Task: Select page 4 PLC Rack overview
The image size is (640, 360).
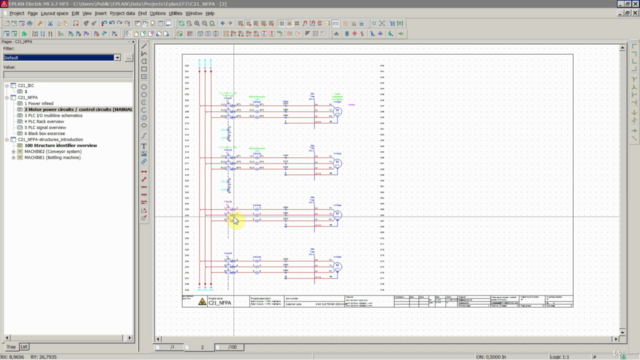Action: point(44,122)
